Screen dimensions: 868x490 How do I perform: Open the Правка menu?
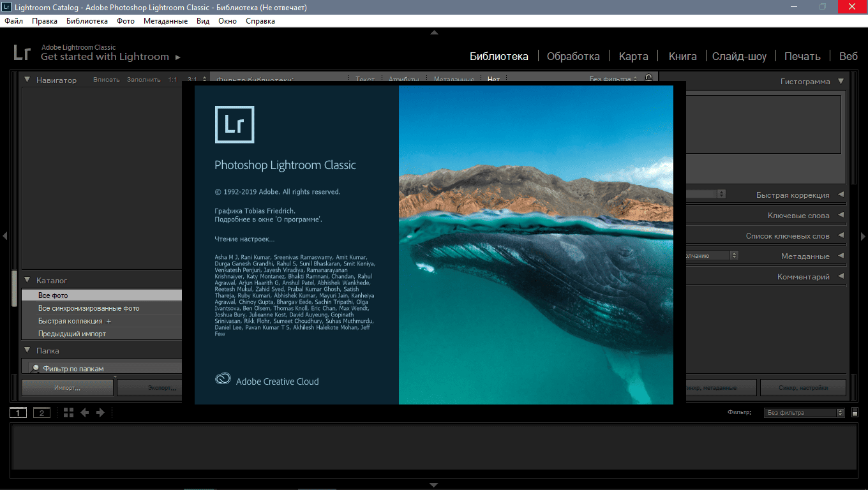tap(45, 21)
